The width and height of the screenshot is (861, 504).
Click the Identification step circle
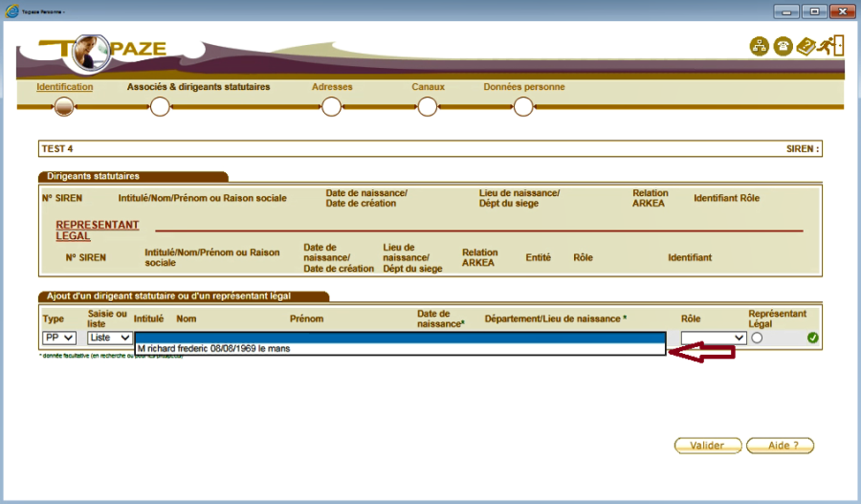pos(64,107)
